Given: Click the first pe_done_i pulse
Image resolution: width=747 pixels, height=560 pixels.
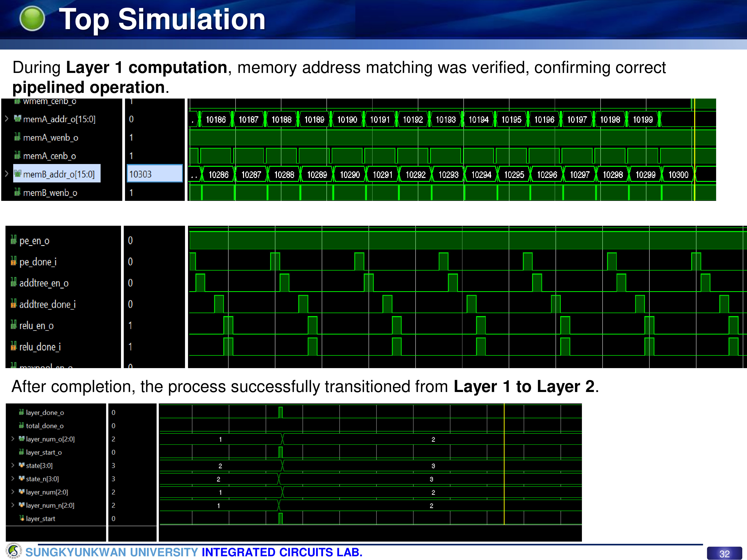Looking at the screenshot, I should tap(193, 261).
